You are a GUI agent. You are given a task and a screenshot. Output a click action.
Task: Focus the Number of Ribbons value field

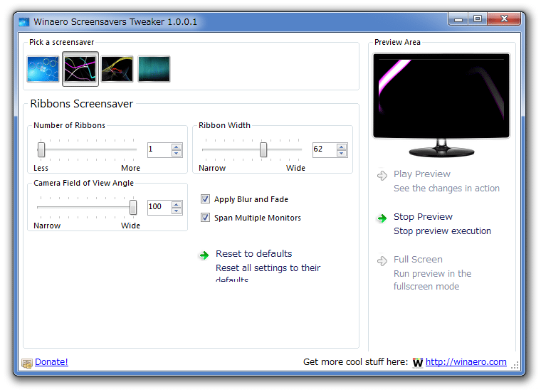point(159,149)
